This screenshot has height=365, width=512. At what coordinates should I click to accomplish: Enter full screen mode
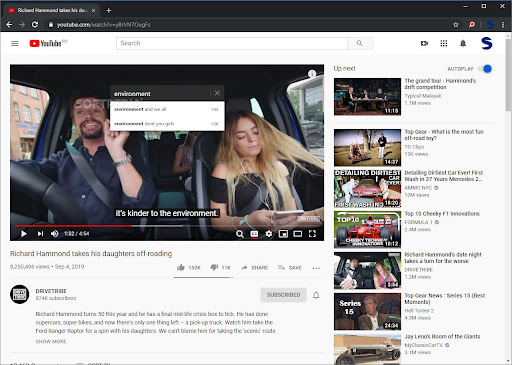[x=312, y=234]
